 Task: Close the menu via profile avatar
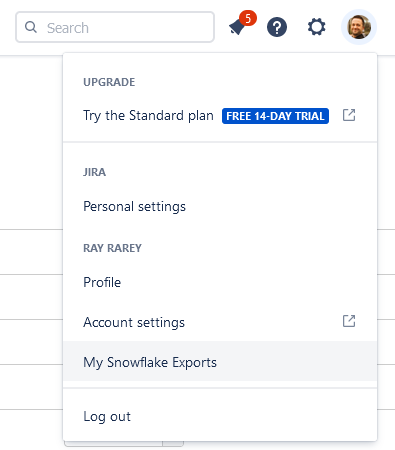[x=359, y=27]
